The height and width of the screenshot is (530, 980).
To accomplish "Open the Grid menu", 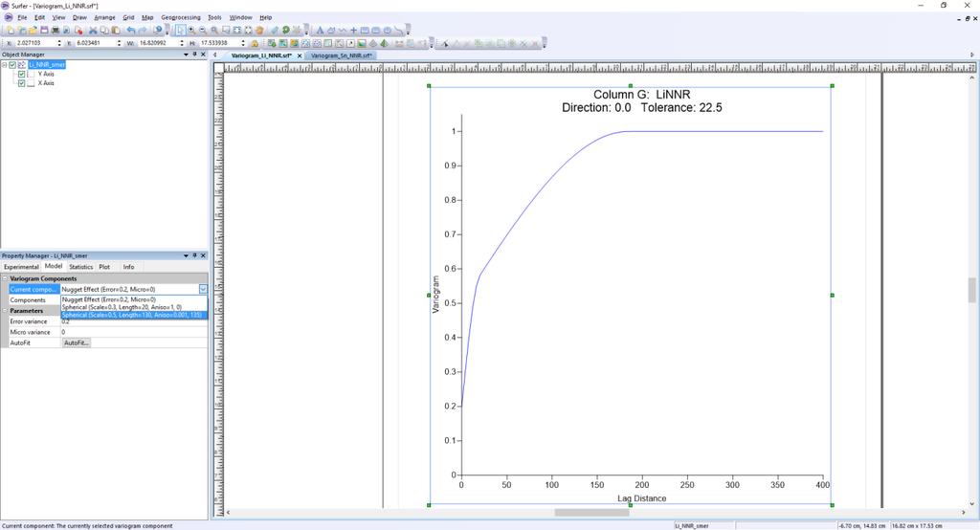I will pos(128,17).
